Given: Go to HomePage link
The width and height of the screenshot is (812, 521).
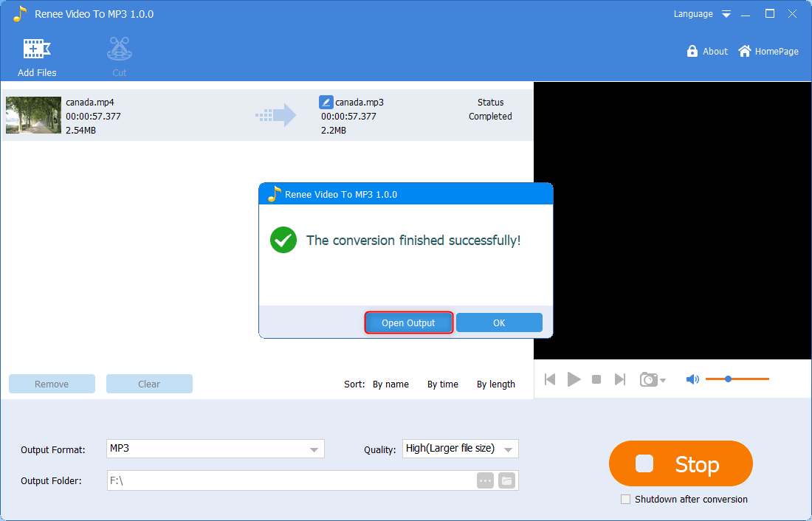Looking at the screenshot, I should 768,52.
